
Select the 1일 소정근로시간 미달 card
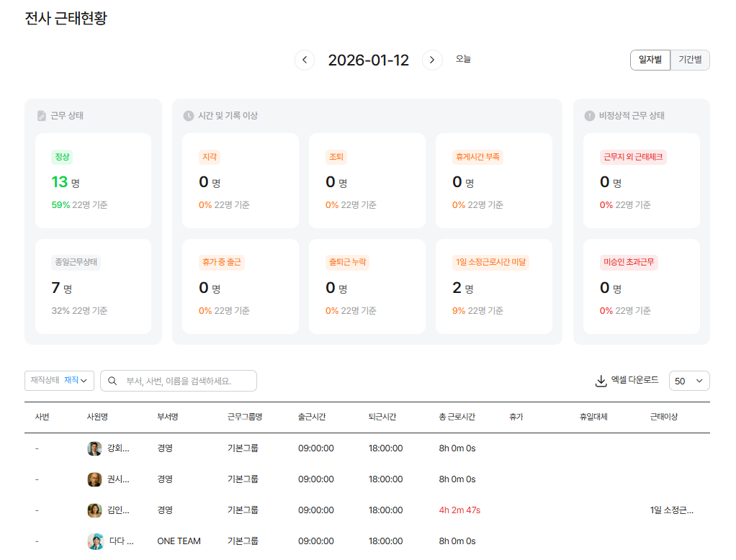493,286
